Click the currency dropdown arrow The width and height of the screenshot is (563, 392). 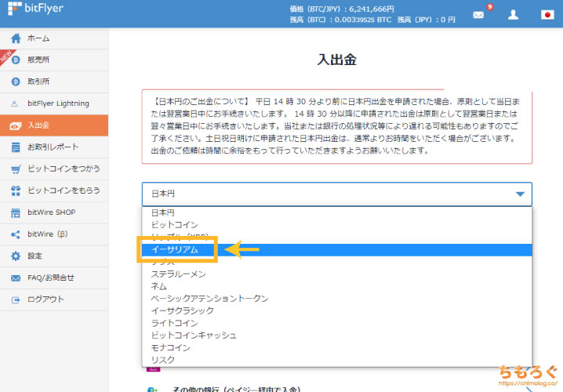click(x=520, y=194)
